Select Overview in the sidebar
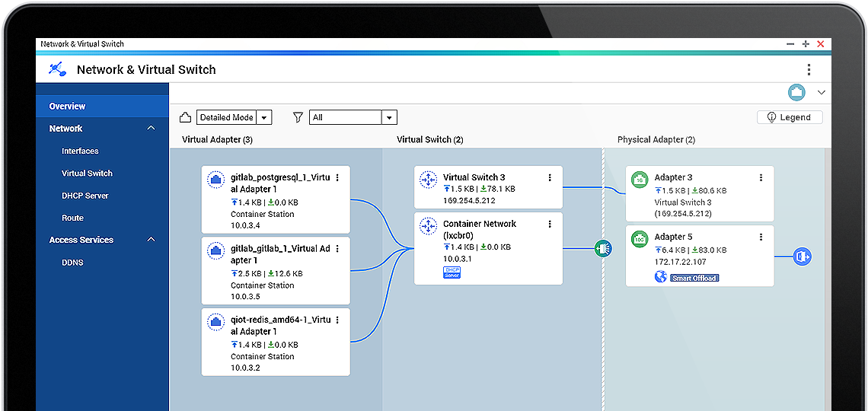 point(68,107)
